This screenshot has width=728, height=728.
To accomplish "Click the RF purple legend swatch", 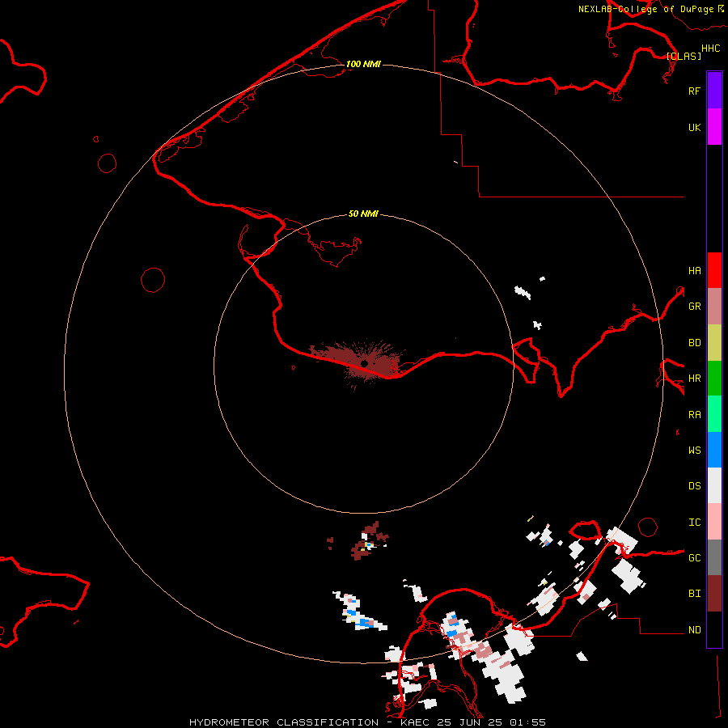I will [x=714, y=91].
